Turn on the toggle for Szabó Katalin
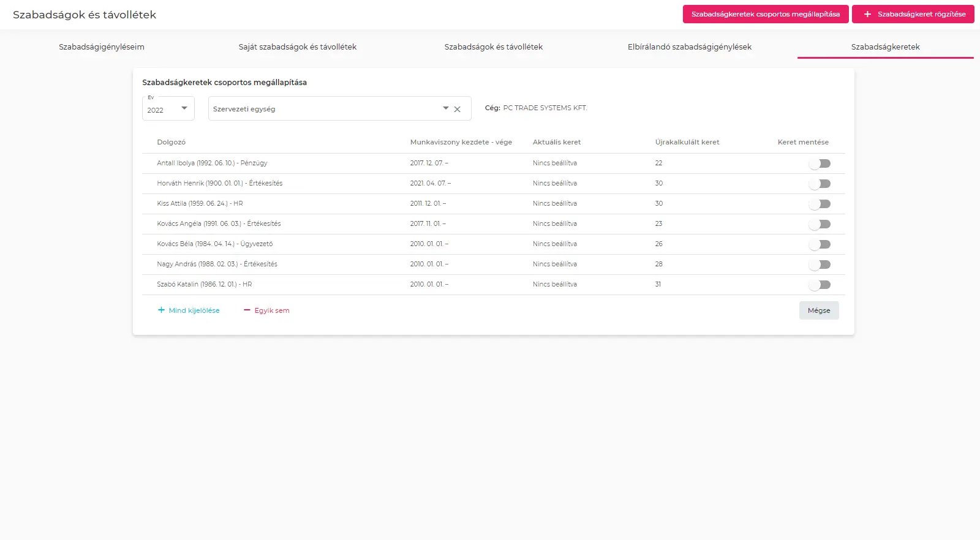Screen dimensions: 980x540 point(819,285)
